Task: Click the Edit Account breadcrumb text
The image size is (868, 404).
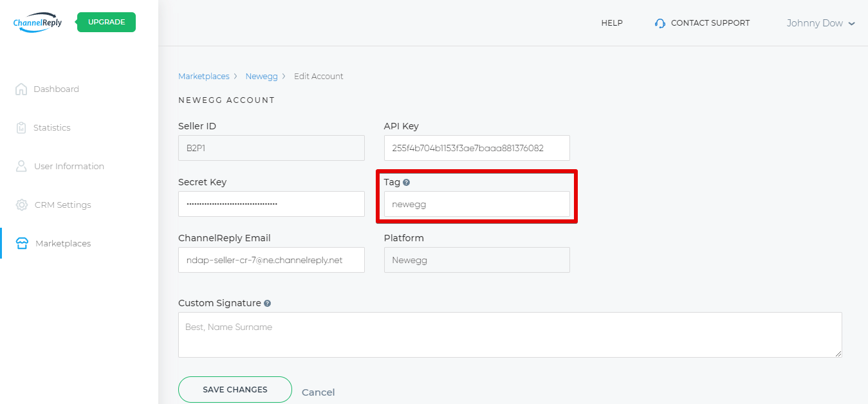Action: (319, 76)
